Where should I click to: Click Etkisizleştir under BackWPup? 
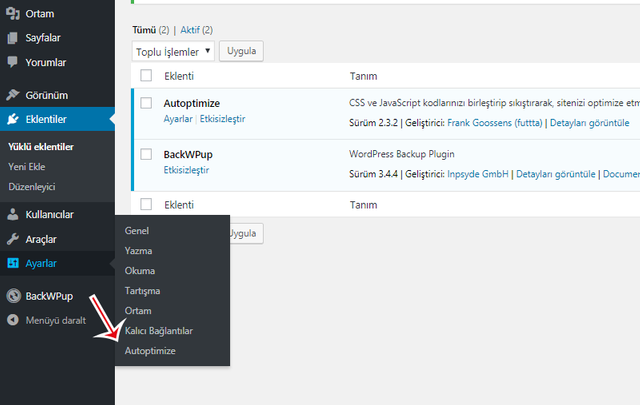coord(186,170)
